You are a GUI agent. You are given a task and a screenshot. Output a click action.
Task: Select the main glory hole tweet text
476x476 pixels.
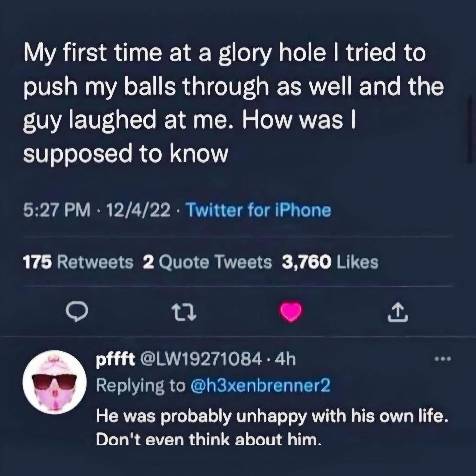click(231, 103)
